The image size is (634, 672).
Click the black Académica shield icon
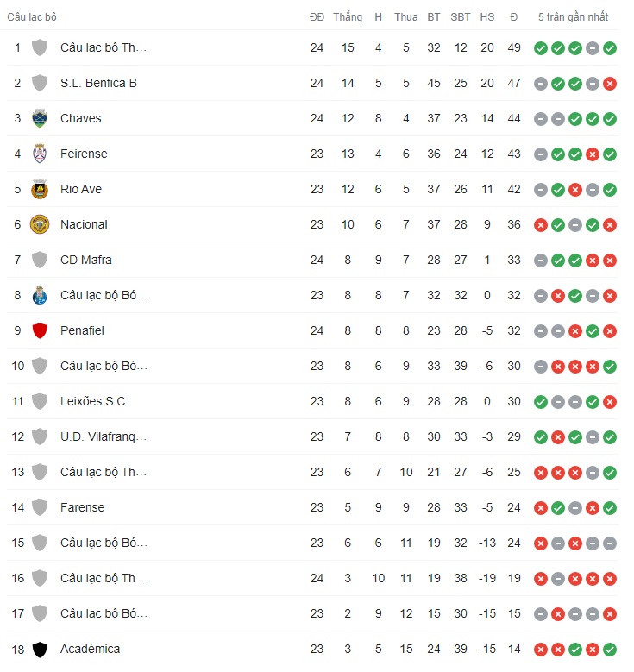(x=40, y=649)
